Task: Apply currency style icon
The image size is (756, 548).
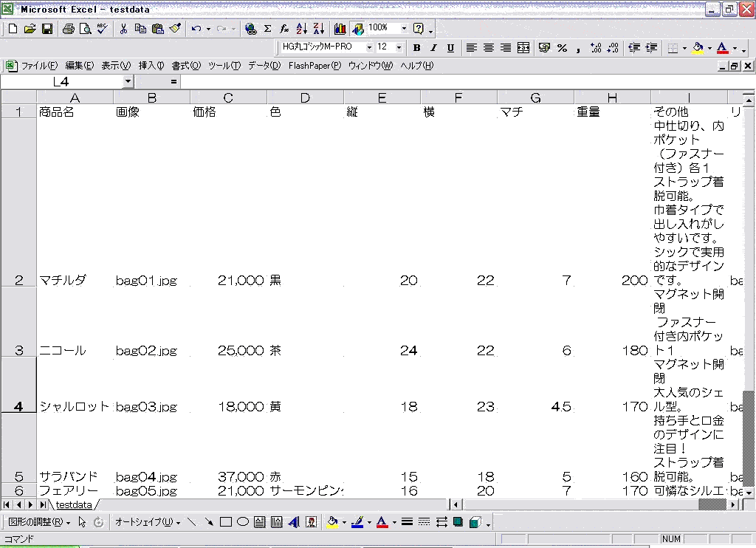Action: pos(544,48)
